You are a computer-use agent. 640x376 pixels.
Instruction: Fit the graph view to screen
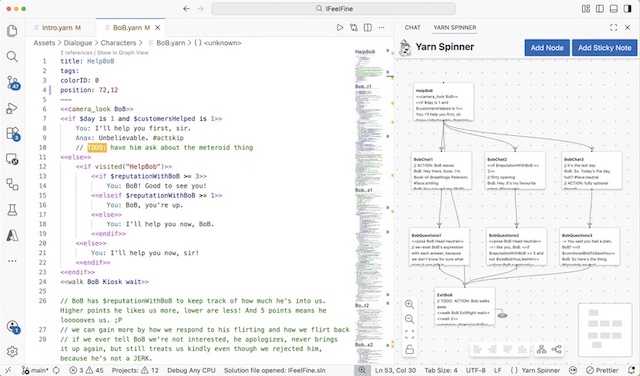click(x=409, y=334)
